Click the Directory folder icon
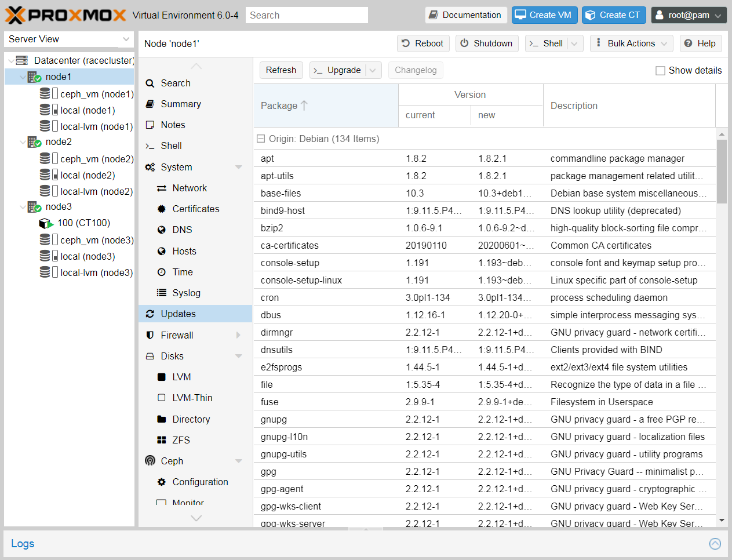This screenshot has width=732, height=560. point(162,419)
